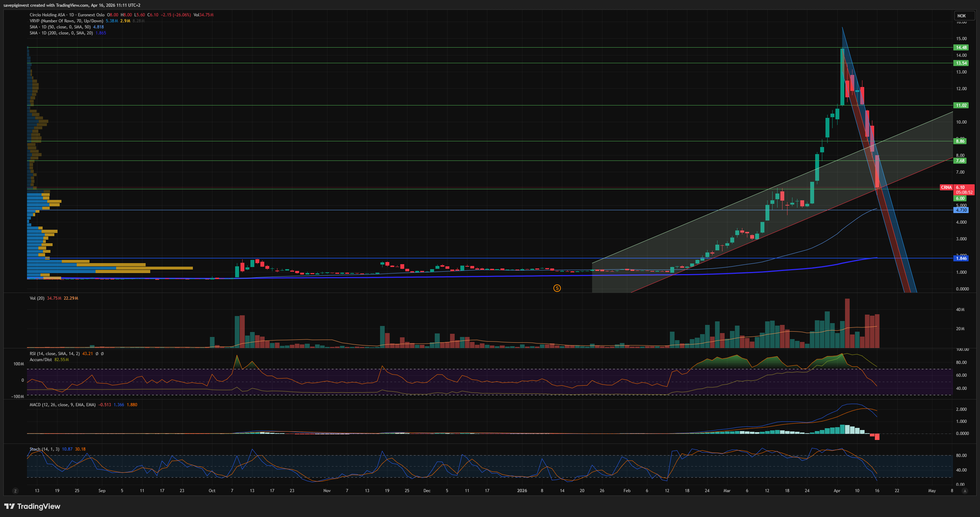Image resolution: width=980 pixels, height=517 pixels.
Task: Select the SMA 50 indicator legend
Action: tap(60, 27)
